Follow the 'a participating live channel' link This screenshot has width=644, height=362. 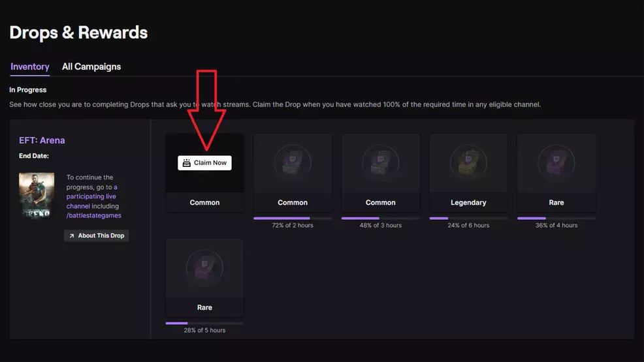click(90, 196)
